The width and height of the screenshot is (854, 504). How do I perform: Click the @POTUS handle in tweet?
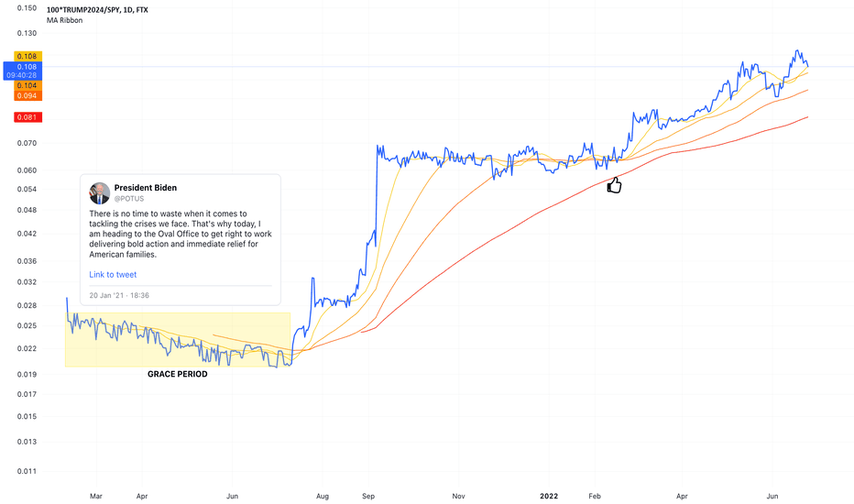click(129, 199)
